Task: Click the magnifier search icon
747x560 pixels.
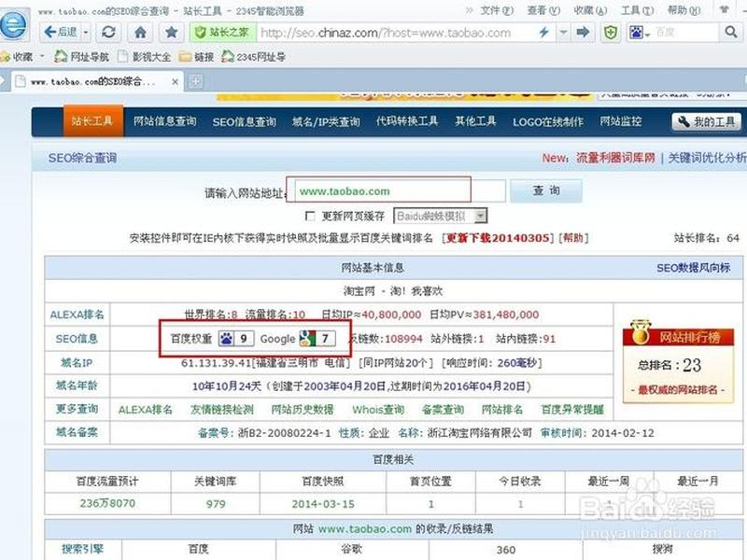Action: click(x=731, y=33)
